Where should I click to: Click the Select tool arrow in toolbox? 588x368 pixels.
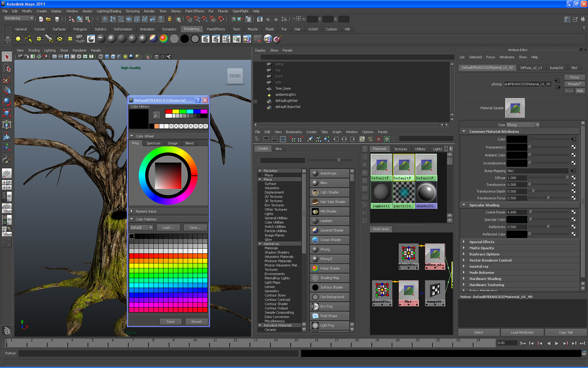(7, 56)
